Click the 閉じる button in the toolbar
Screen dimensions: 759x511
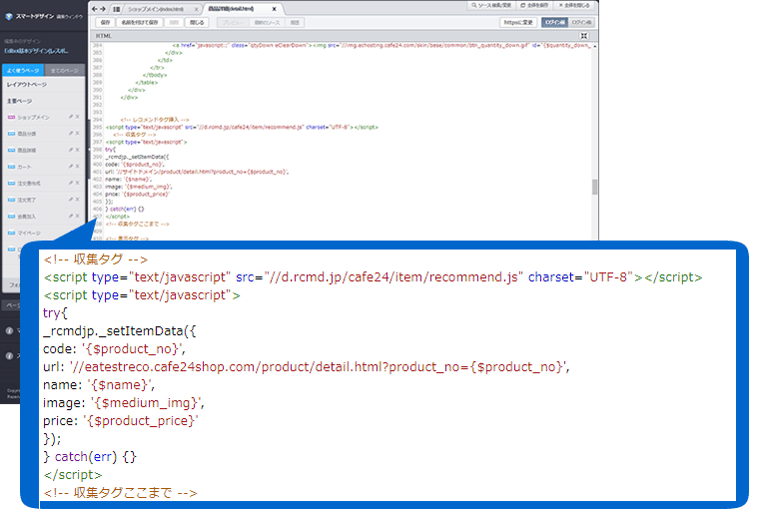tap(197, 22)
